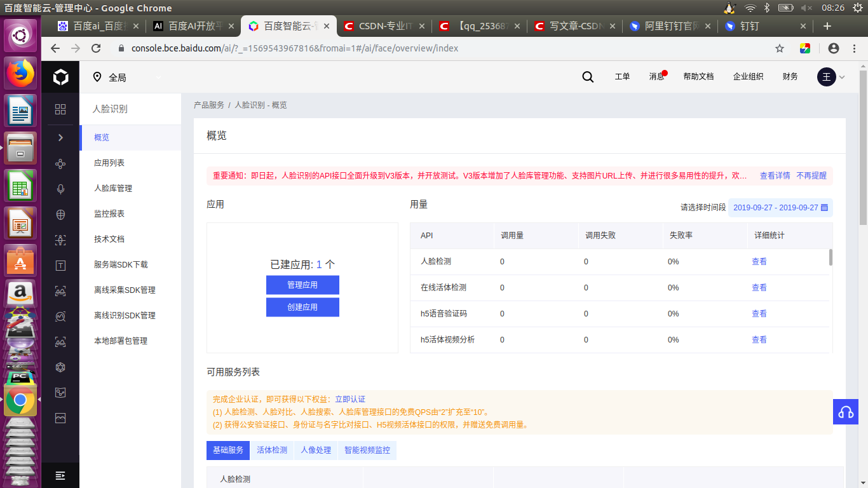Open the product grid menu icon
This screenshot has height=488, width=868.
[x=60, y=109]
